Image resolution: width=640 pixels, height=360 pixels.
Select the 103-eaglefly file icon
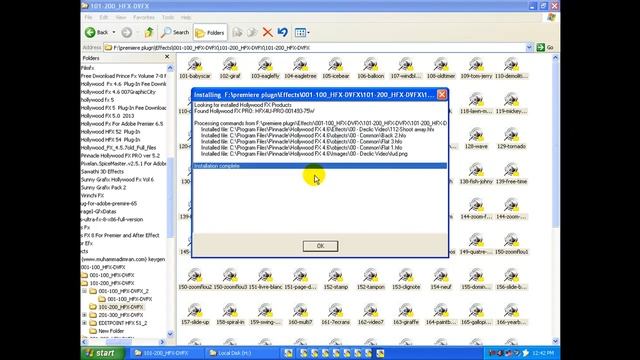265,68
